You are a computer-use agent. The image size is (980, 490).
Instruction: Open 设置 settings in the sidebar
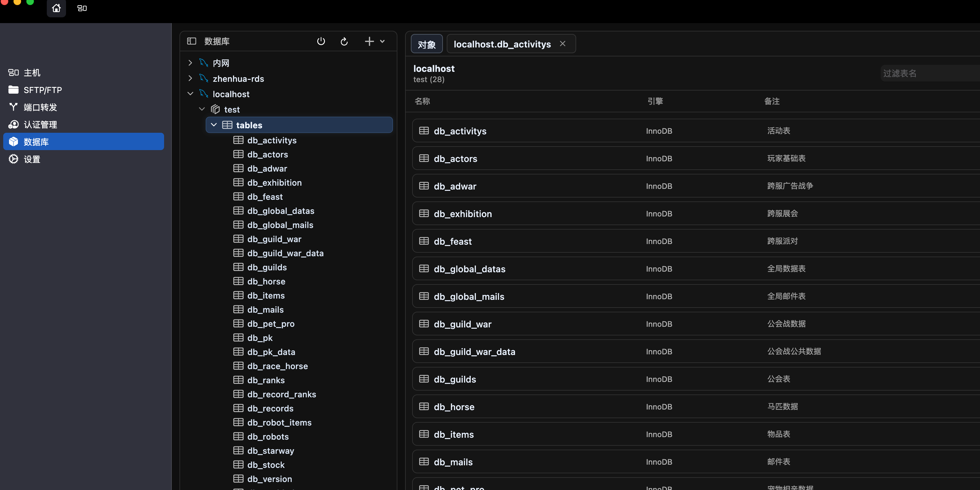click(32, 159)
